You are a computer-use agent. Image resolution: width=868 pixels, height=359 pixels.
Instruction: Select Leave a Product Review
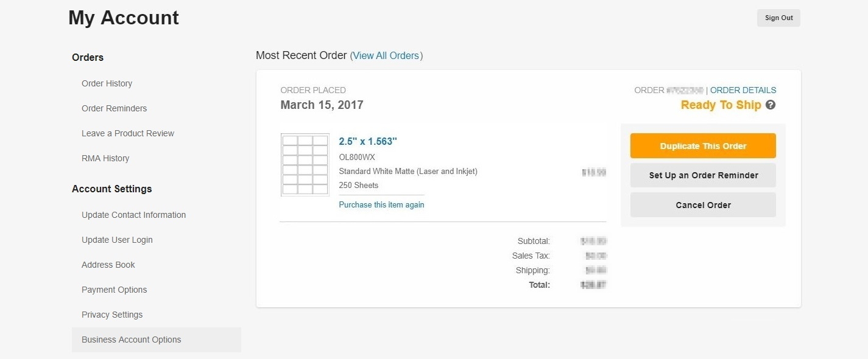tap(128, 133)
